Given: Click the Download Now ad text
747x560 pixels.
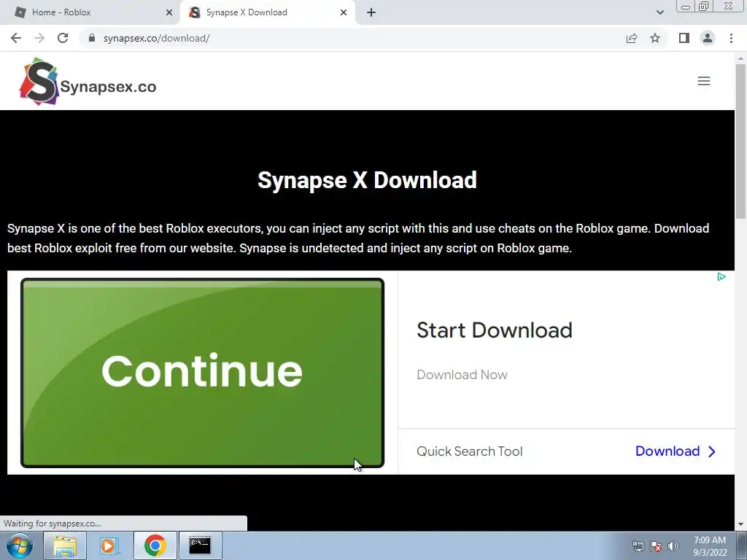Looking at the screenshot, I should coord(462,375).
